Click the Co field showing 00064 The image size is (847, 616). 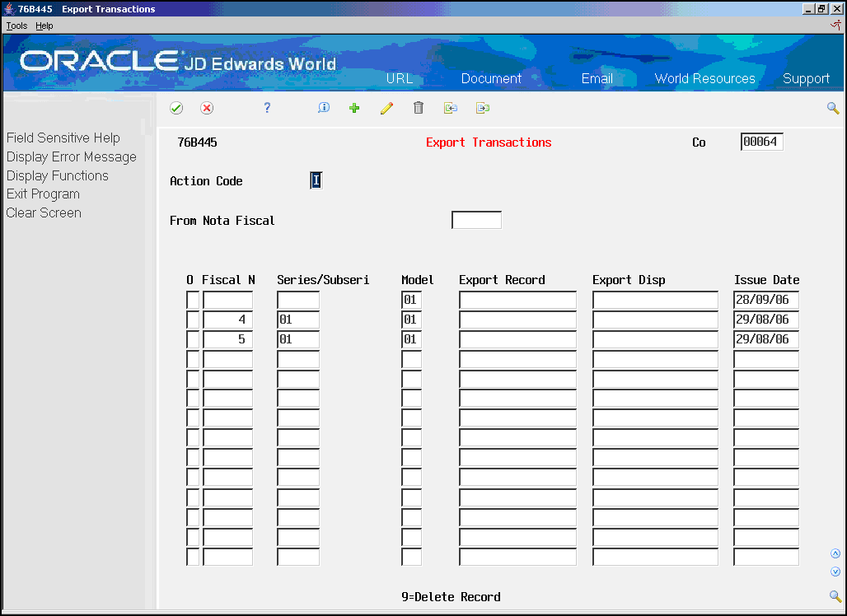tap(761, 142)
